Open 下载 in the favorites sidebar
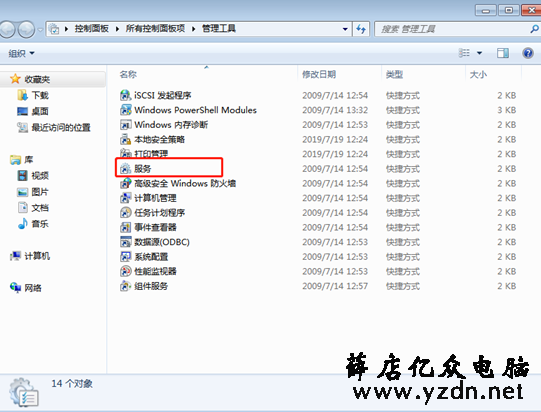This screenshot has height=412, width=541. (x=40, y=95)
